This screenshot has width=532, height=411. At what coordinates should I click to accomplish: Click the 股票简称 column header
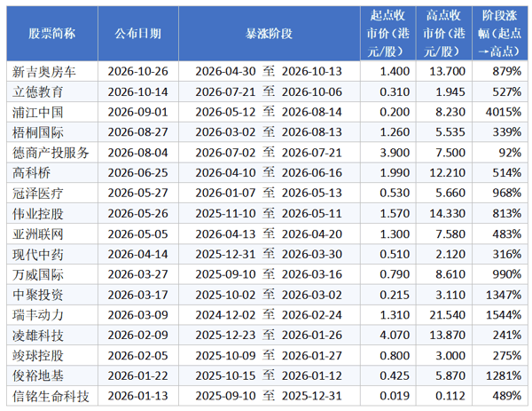pos(52,34)
